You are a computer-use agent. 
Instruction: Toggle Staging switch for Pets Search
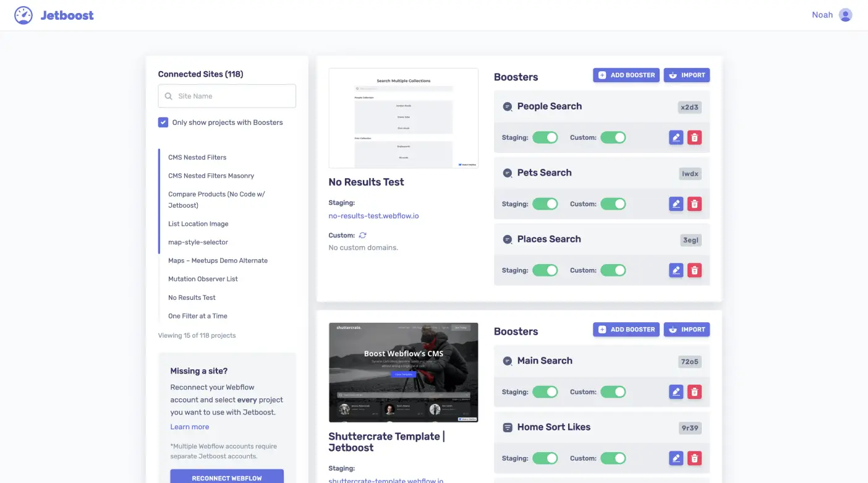pyautogui.click(x=545, y=203)
